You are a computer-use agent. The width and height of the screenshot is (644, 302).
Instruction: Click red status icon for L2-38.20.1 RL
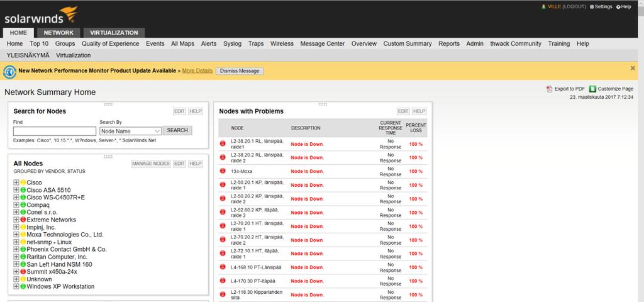point(223,143)
